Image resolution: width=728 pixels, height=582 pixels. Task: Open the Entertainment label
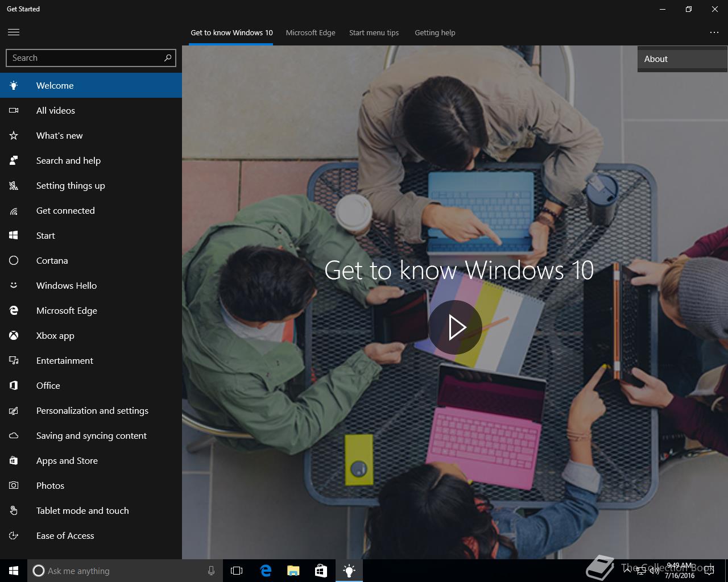point(64,360)
